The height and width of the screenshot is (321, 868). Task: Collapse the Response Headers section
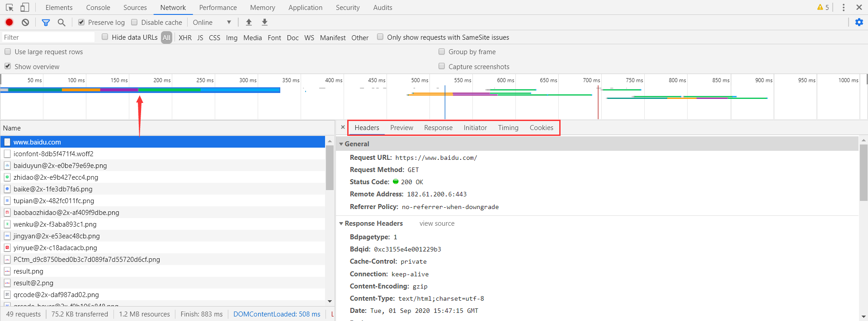[x=341, y=223]
